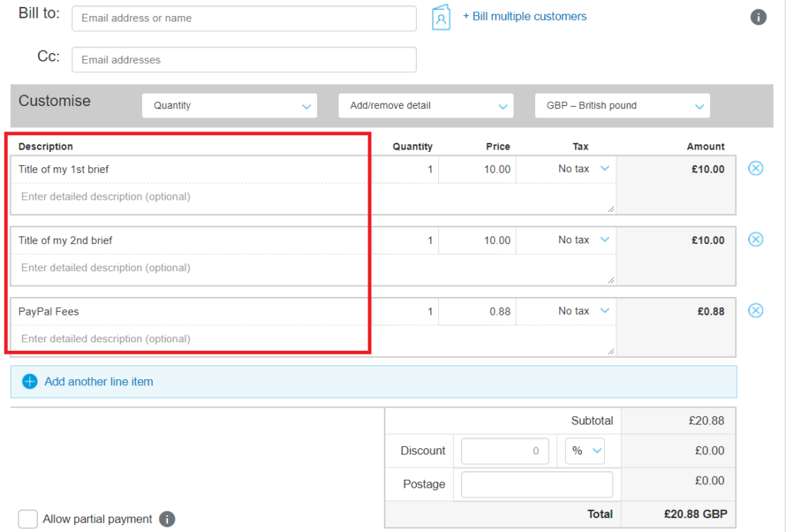Focus the Bill to email field
The height and width of the screenshot is (532, 786).
click(x=244, y=18)
